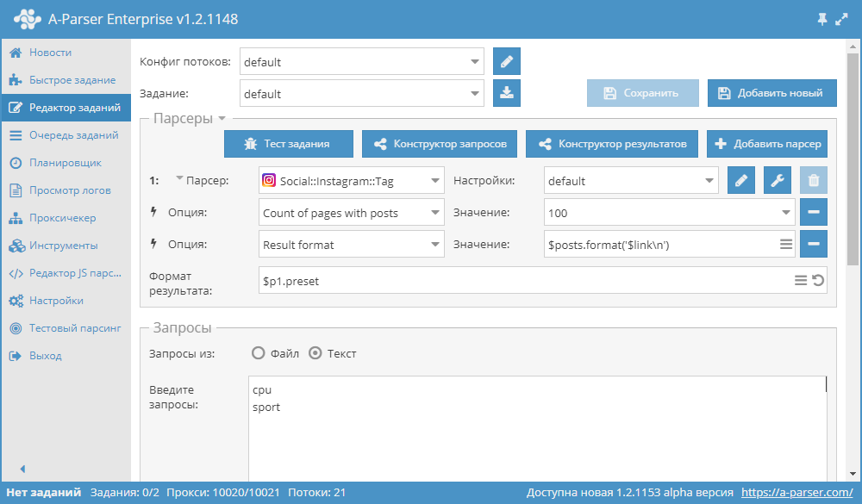The width and height of the screenshot is (862, 504).
Task: Open Проксичекер in sidebar
Action: (66, 218)
